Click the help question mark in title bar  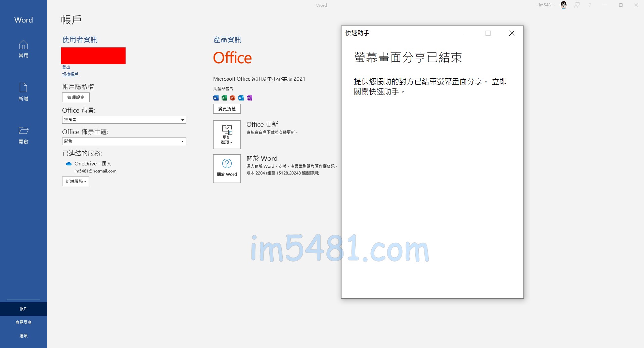point(590,5)
